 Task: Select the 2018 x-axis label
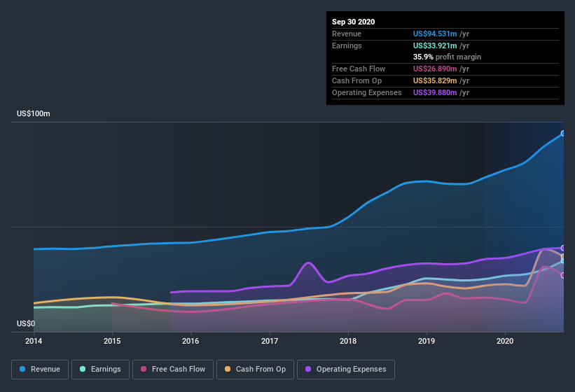(x=348, y=341)
